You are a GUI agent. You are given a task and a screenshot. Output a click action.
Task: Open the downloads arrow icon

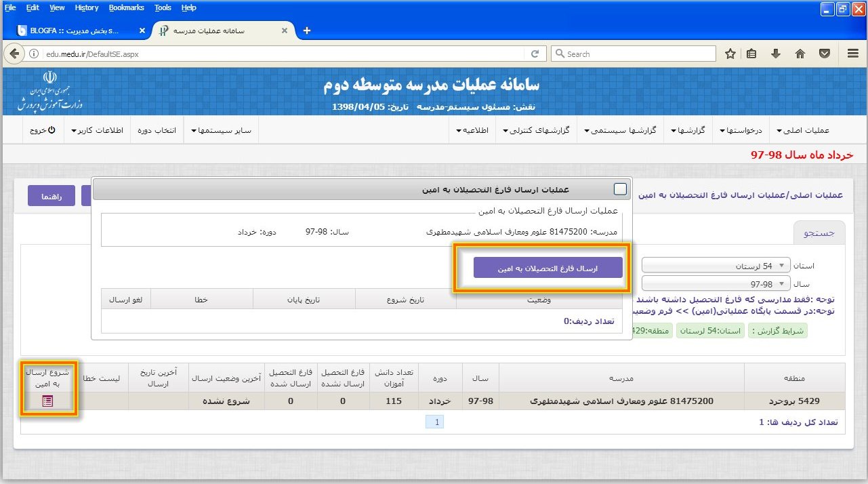click(x=777, y=54)
